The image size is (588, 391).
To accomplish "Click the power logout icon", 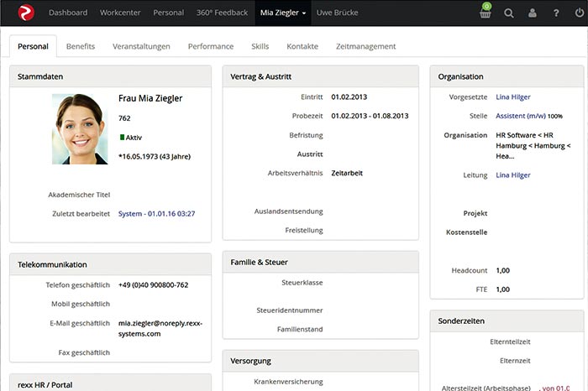I will (x=580, y=13).
